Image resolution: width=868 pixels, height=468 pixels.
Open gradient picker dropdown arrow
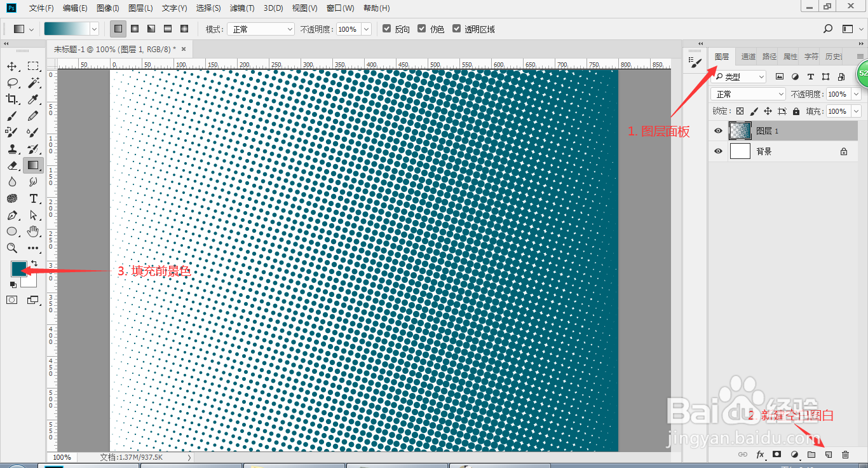[94, 29]
